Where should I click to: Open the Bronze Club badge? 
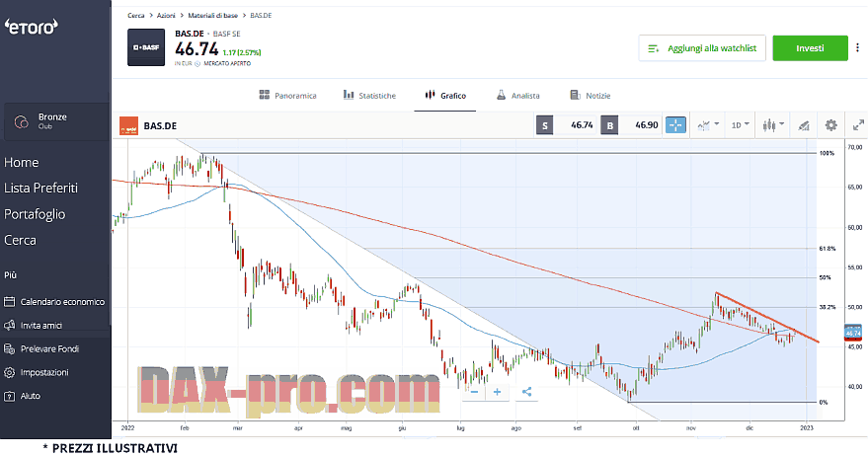point(55,121)
